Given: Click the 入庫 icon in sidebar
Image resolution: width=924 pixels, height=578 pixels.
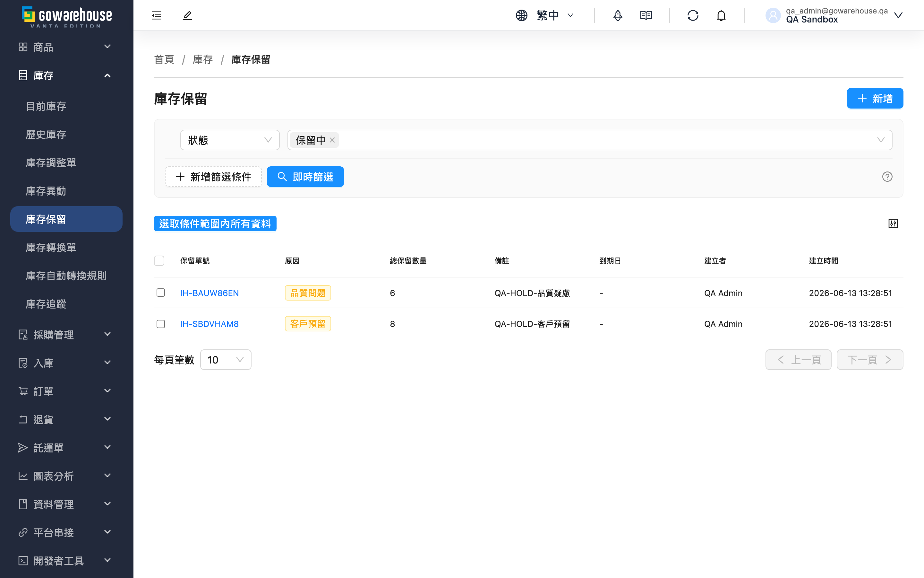Looking at the screenshot, I should pyautogui.click(x=23, y=363).
